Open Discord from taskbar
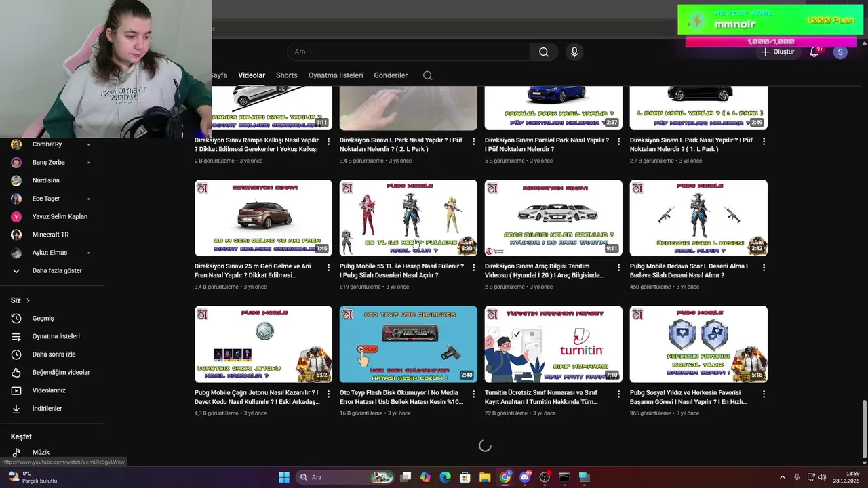The width and height of the screenshot is (868, 488). pyautogui.click(x=525, y=477)
